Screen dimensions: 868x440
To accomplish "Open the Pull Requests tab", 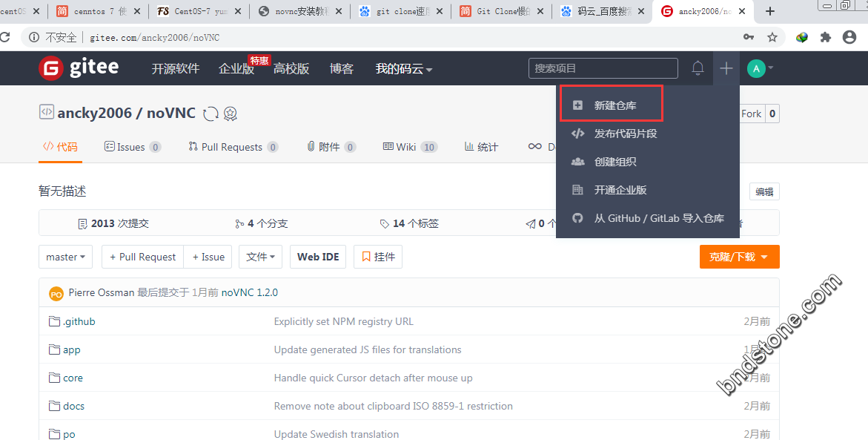I will [233, 147].
